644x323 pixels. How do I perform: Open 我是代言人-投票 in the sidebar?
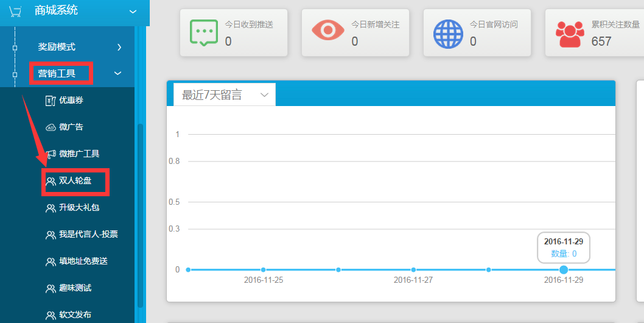[88, 235]
